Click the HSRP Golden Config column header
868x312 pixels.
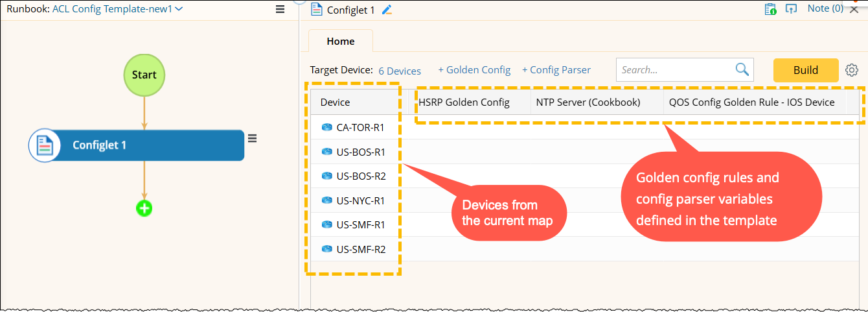coord(464,102)
